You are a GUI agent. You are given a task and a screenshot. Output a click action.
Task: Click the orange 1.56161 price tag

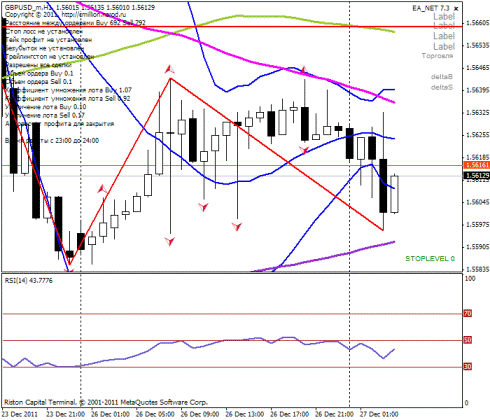pos(477,165)
